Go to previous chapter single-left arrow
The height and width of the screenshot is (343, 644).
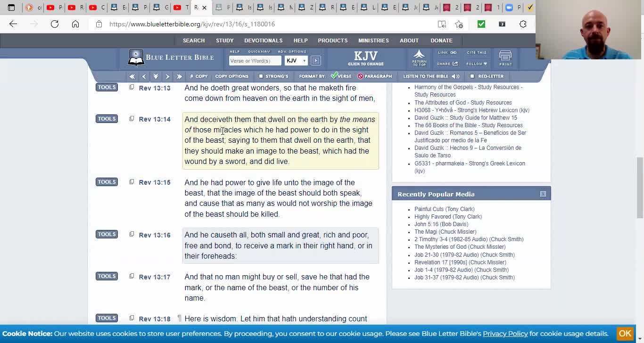(x=144, y=76)
